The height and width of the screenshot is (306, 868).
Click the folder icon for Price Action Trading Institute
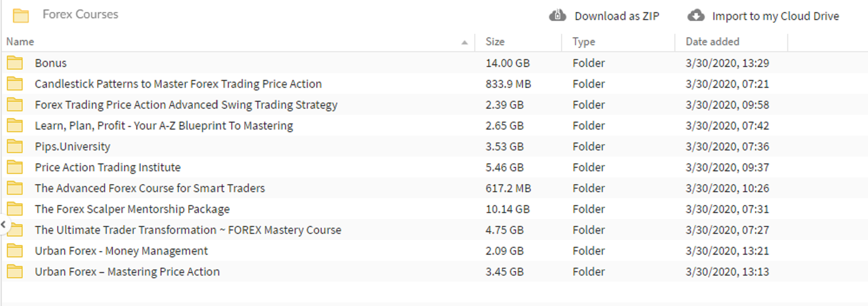tap(14, 167)
